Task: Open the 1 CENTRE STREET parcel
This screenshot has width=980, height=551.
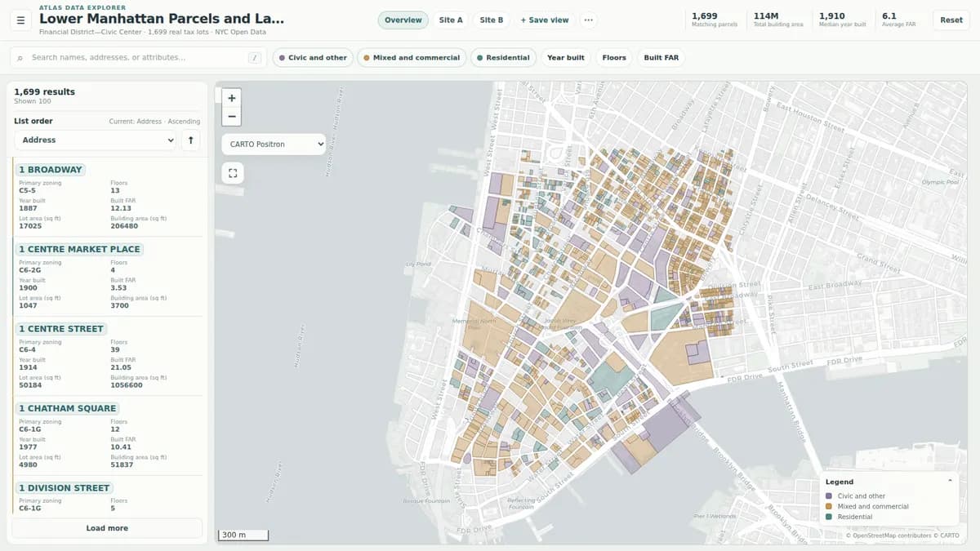Action: point(61,329)
